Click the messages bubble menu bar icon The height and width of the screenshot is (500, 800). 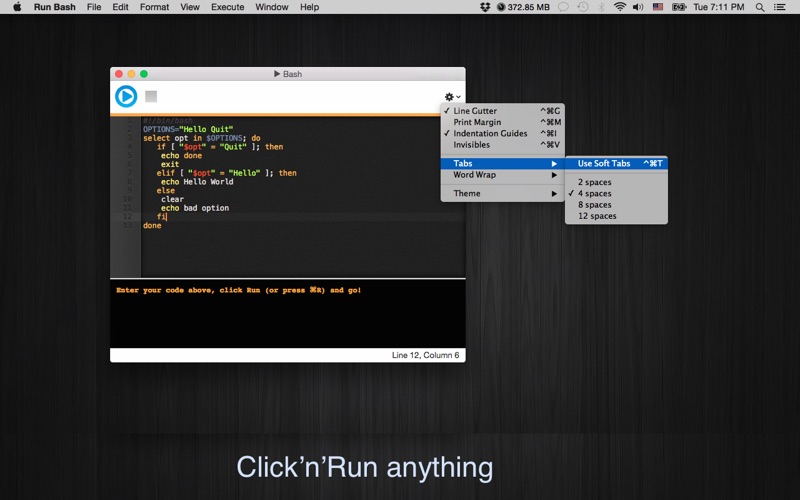563,7
